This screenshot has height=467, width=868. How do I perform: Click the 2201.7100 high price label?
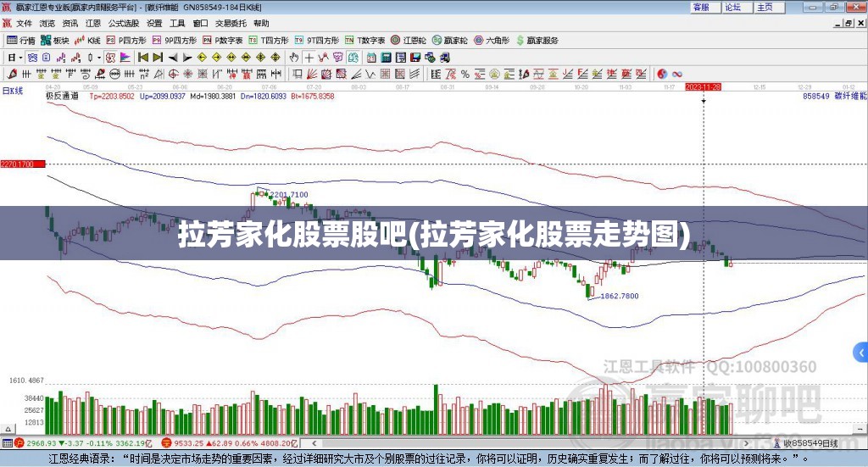[x=289, y=195]
